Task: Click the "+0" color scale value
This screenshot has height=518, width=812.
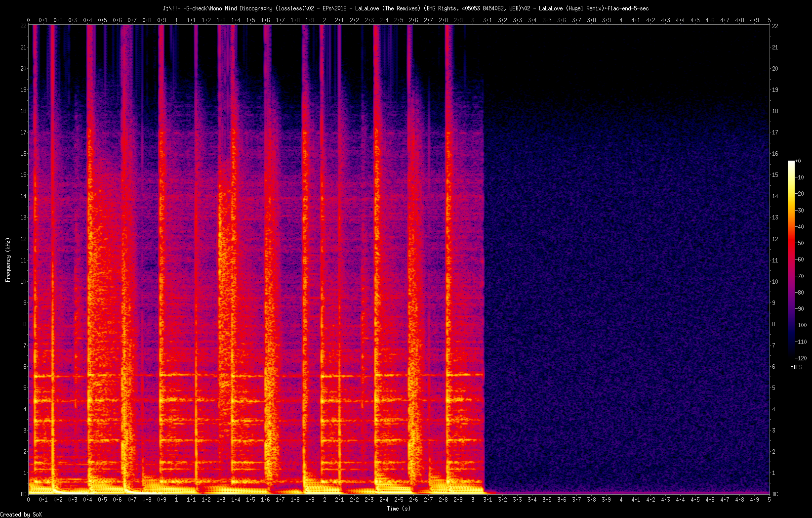Action: click(x=798, y=161)
